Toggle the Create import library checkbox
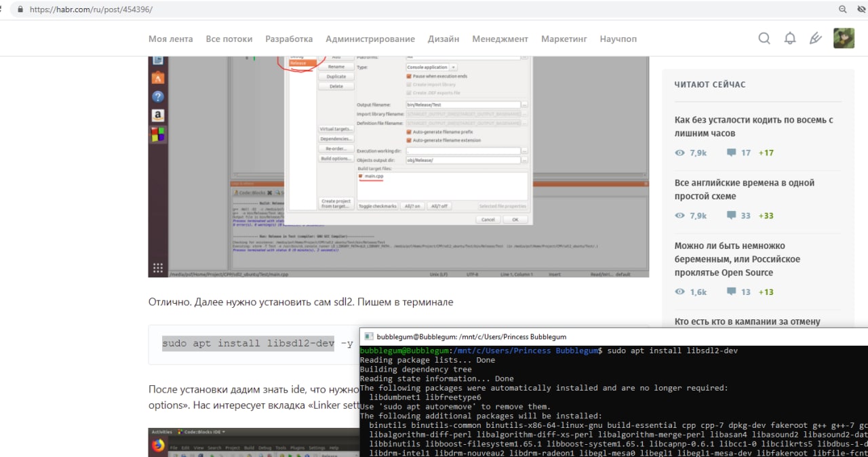The height and width of the screenshot is (457, 868). 408,85
